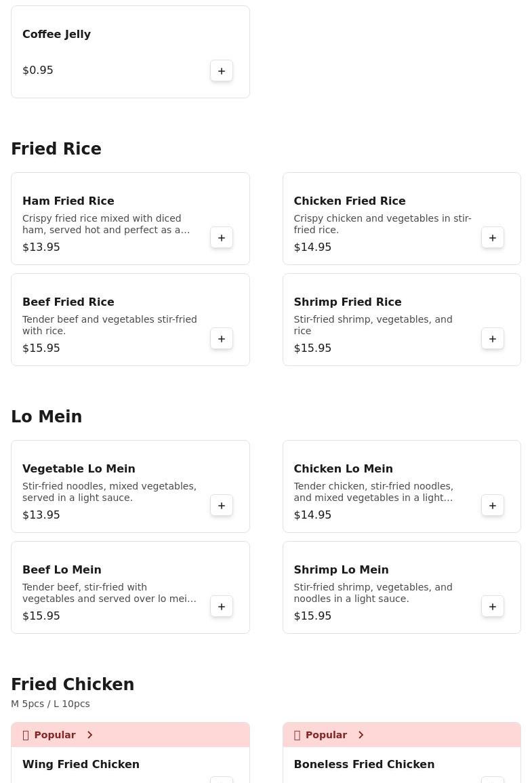Add Shrimp Fried Rice with plus icon
This screenshot has width=532, height=783.
[493, 339]
